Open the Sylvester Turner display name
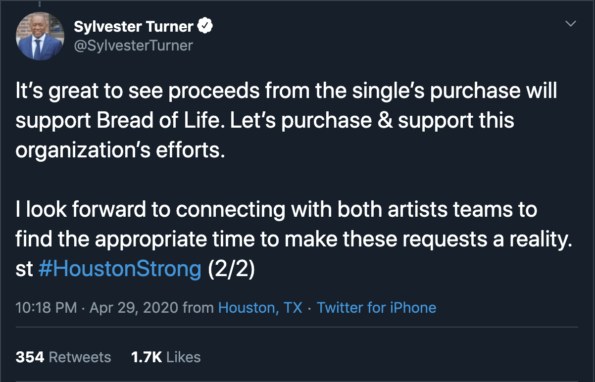The image size is (595, 382). point(134,26)
